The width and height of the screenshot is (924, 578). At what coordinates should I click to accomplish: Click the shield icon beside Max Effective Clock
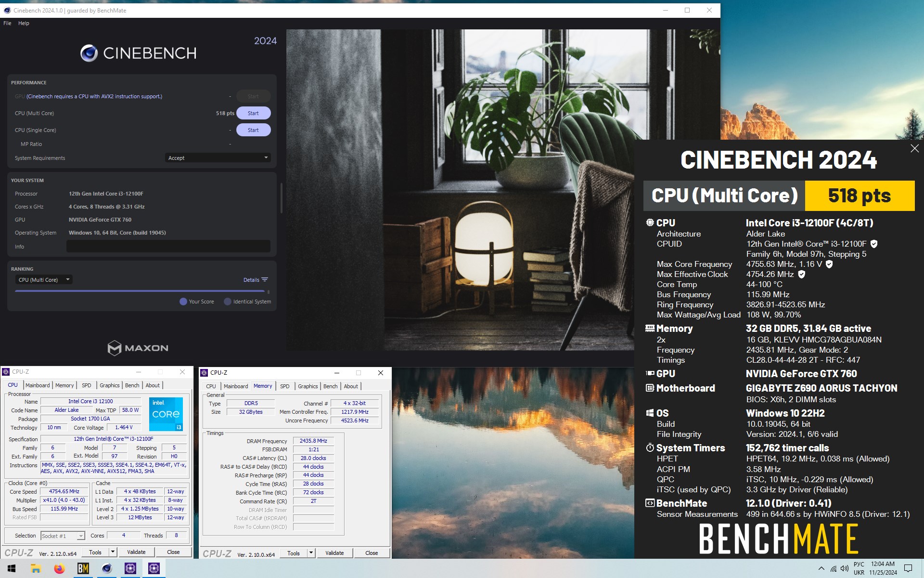pos(801,275)
